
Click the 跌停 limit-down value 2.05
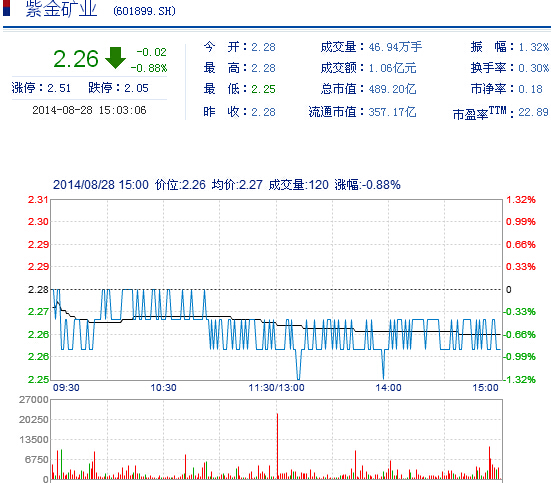136,88
